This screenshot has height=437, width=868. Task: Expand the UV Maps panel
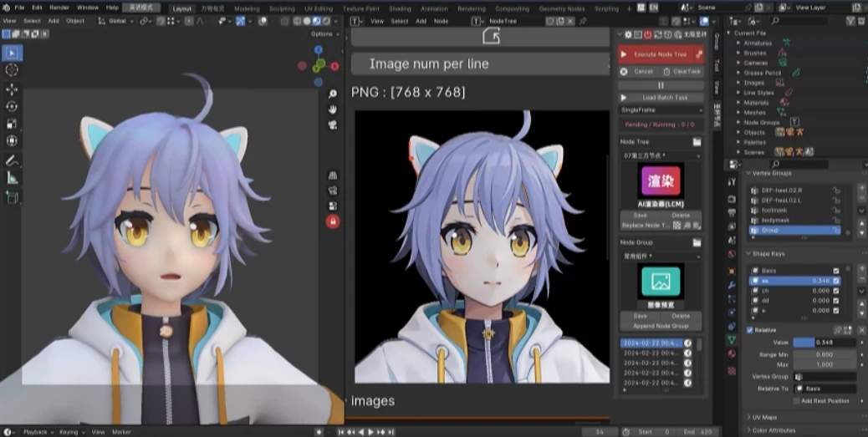[765, 416]
